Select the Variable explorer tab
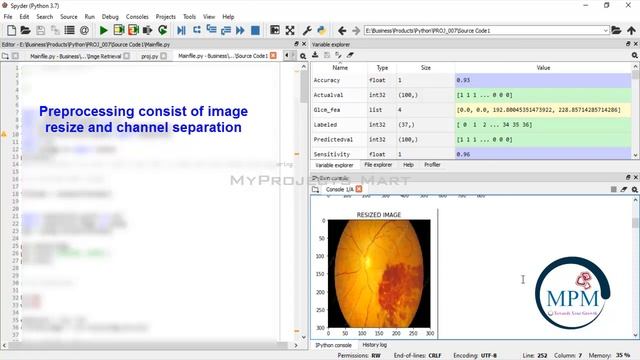Viewport: 640px width, 360px height. click(x=334, y=165)
